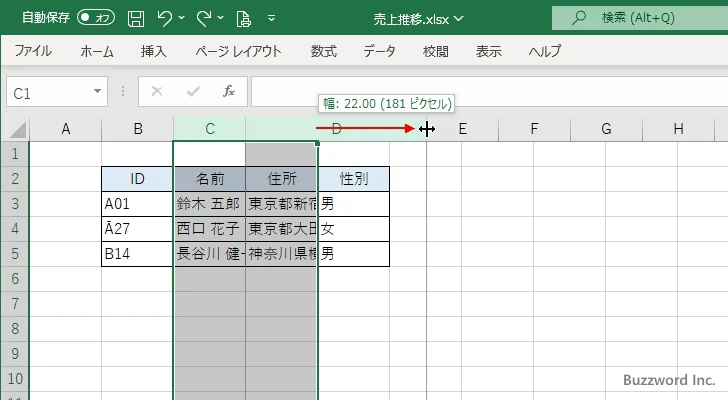Viewport: 728px width, 400px height.
Task: Click the Save floppy disk icon
Action: [136, 18]
